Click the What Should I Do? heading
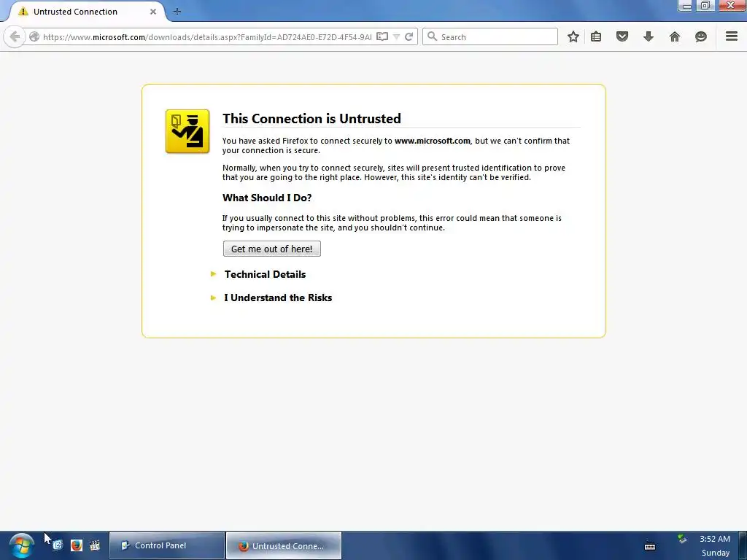The image size is (747, 560). pos(267,198)
